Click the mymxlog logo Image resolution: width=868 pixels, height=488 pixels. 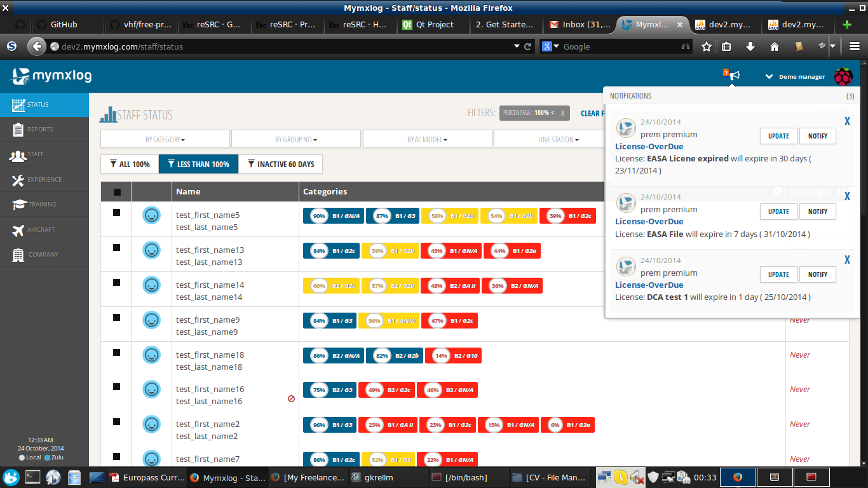point(51,76)
